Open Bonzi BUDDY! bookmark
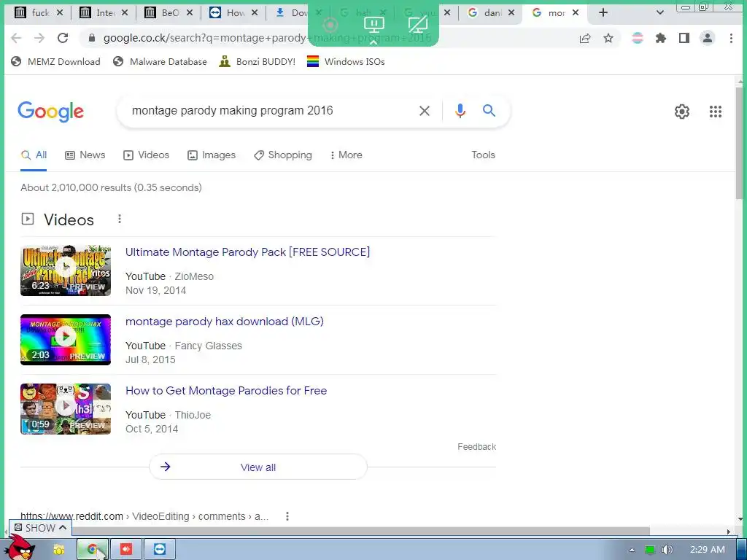Screen dimensions: 747x560 click(258, 61)
